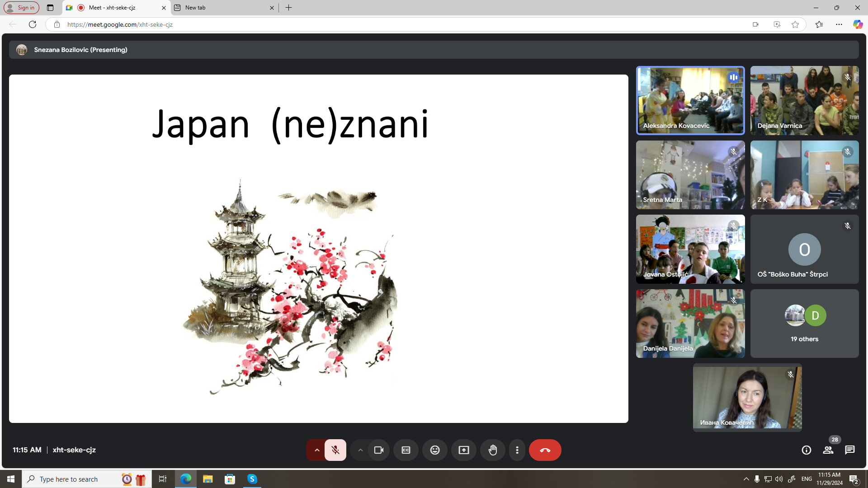The height and width of the screenshot is (488, 868).
Task: Switch ENG input language indicator
Action: pyautogui.click(x=807, y=479)
